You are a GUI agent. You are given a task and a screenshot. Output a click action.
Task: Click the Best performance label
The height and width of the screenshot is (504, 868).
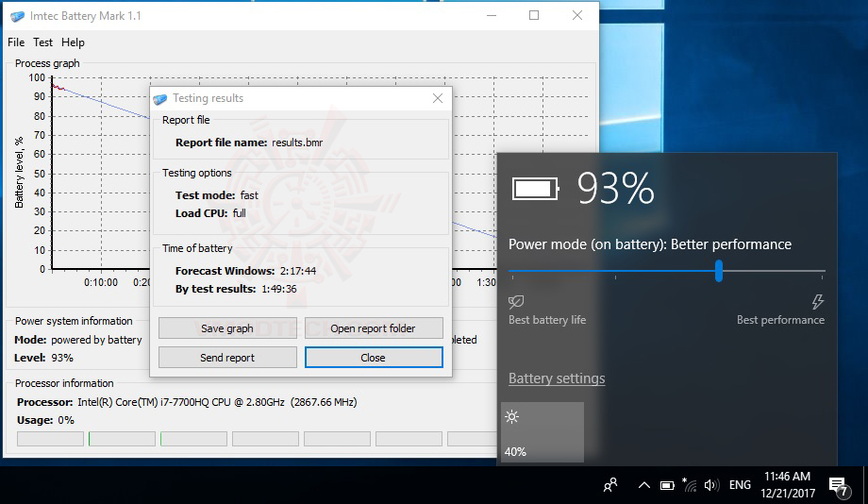click(x=780, y=320)
